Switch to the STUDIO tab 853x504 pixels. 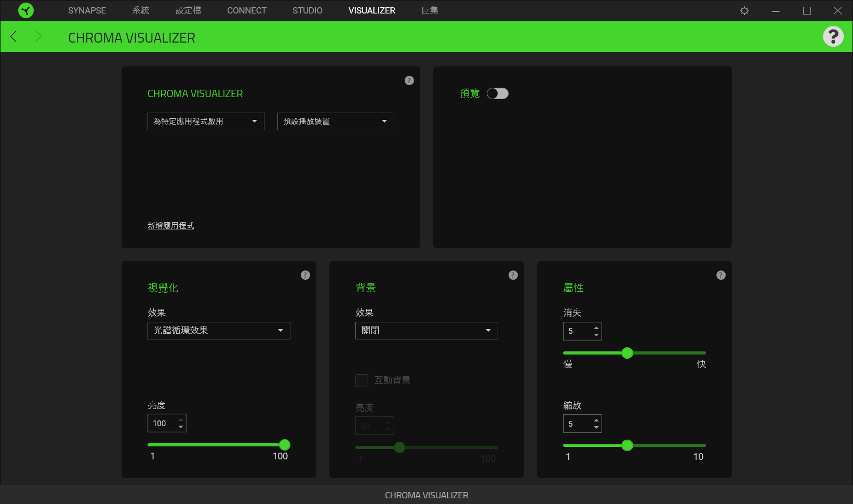[x=307, y=10]
